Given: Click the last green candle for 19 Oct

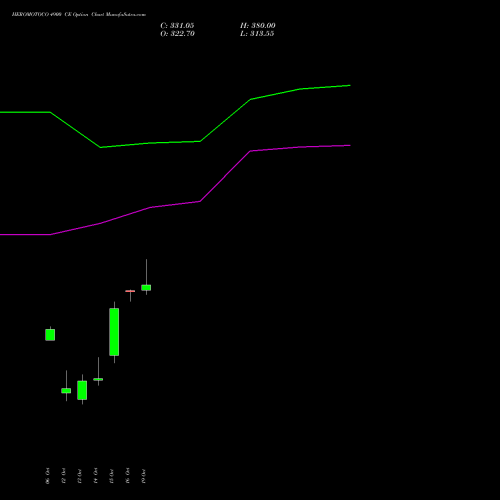Looking at the screenshot, I should (x=146, y=288).
